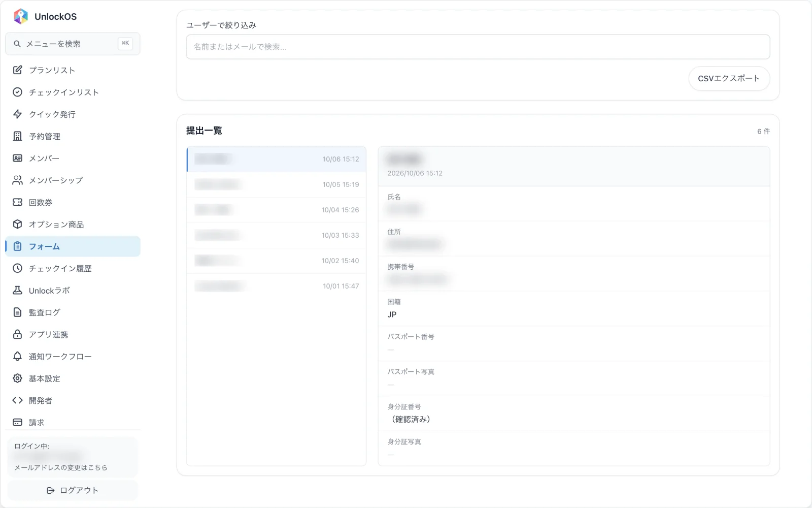Select the submission dated 10/06 15:12
The height and width of the screenshot is (508, 812).
277,160
